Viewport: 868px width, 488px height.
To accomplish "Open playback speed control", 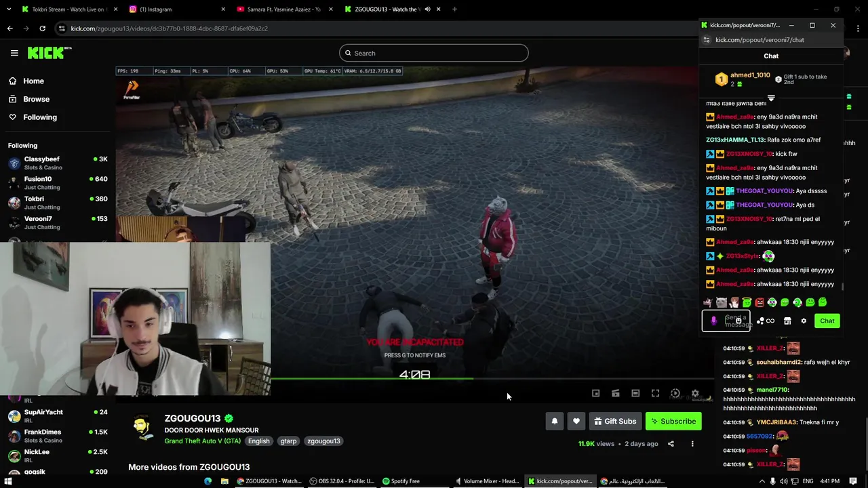I will pos(675,393).
